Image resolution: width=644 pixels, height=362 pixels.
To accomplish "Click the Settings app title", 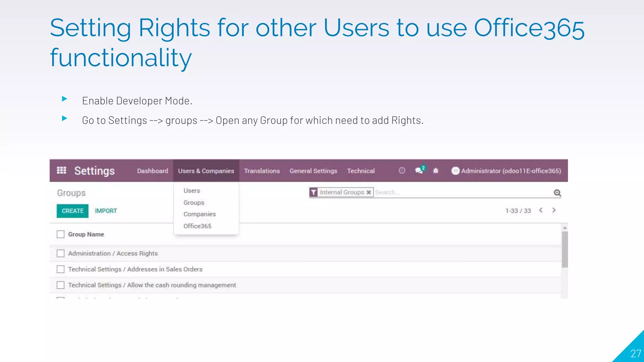I will point(94,171).
